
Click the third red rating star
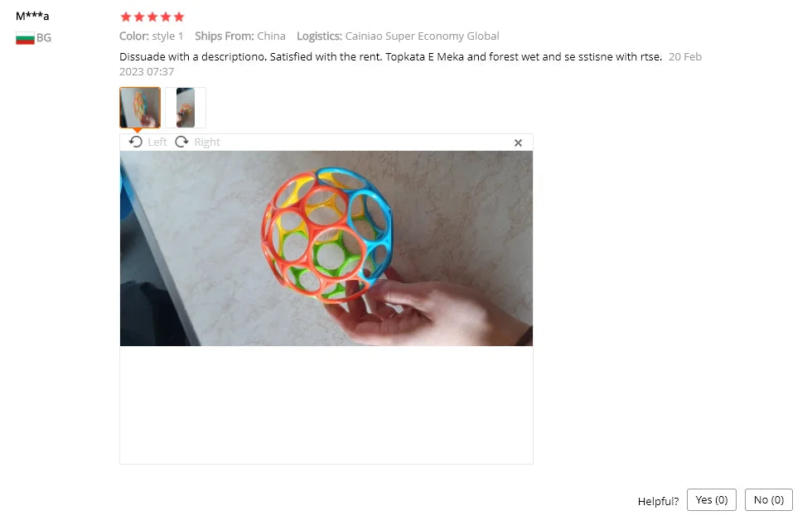coord(152,17)
